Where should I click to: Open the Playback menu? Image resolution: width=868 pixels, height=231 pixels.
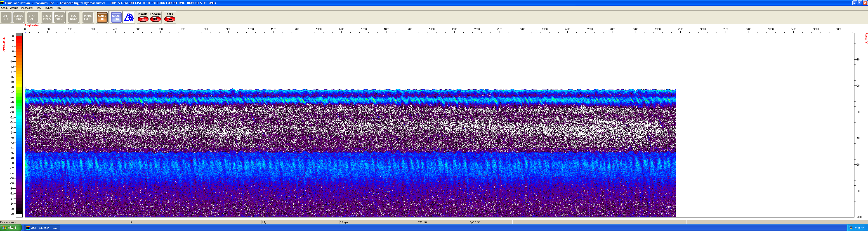click(48, 8)
